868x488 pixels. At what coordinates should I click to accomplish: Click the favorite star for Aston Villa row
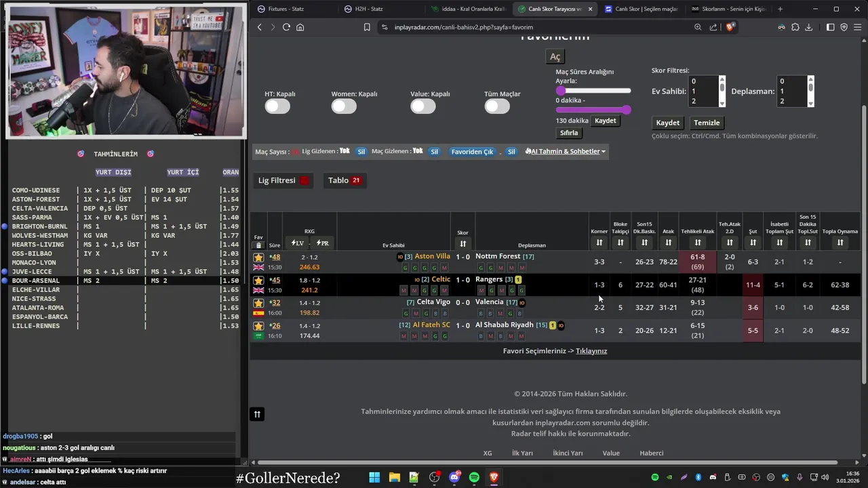pyautogui.click(x=258, y=258)
